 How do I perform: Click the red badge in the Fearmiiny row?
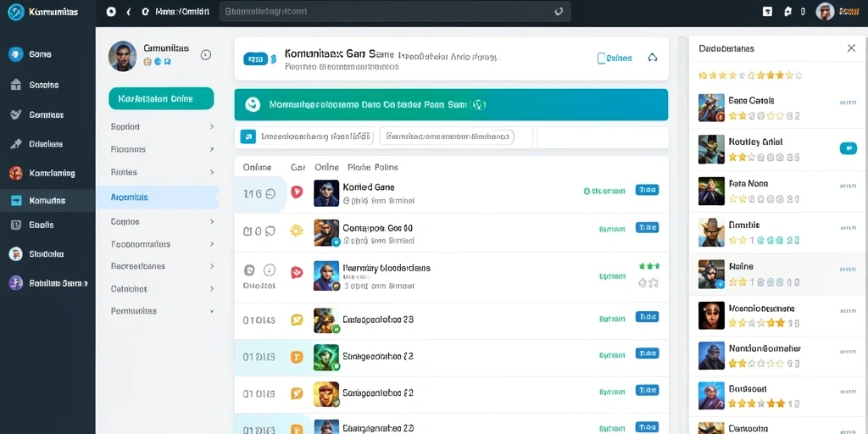[298, 272]
